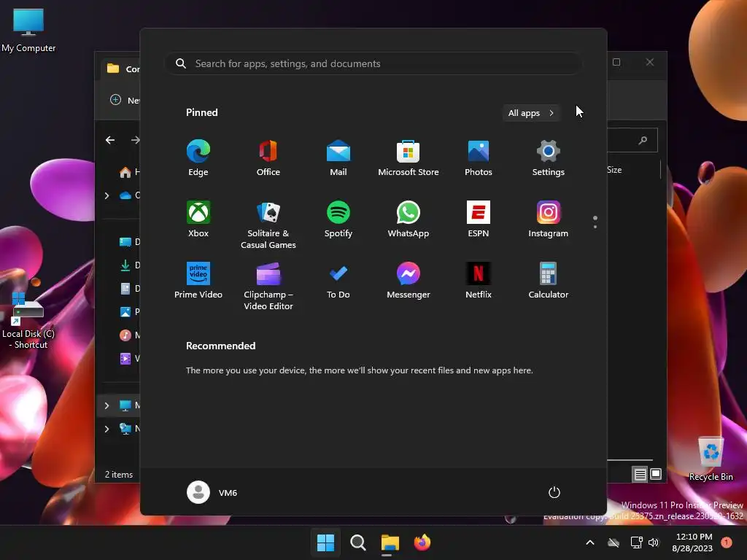This screenshot has width=747, height=560.
Task: Expand the This PC node in File Explorer
Action: click(107, 405)
